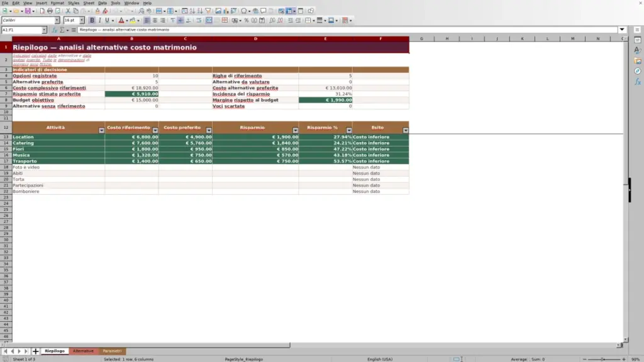Toggle Italic formatting
The height and width of the screenshot is (362, 644).
99,20
